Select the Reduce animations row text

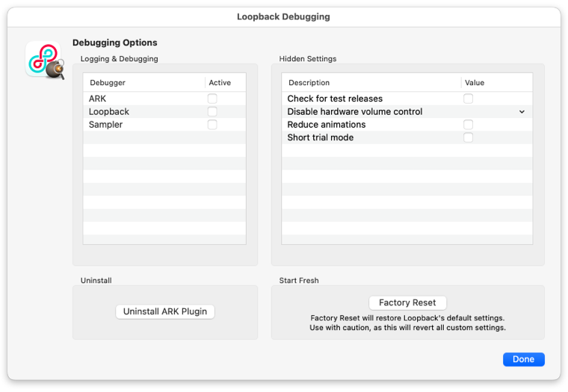click(x=327, y=125)
